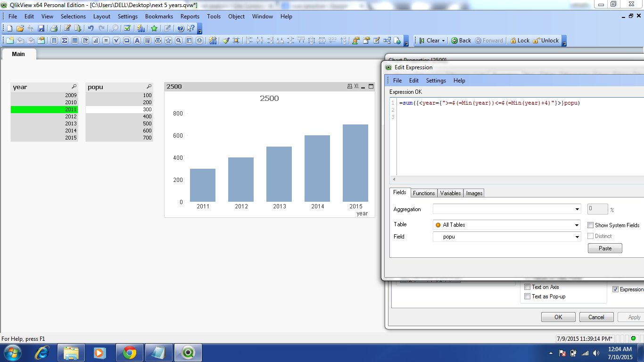
Task: Switch to the Functions tab
Action: tap(423, 193)
